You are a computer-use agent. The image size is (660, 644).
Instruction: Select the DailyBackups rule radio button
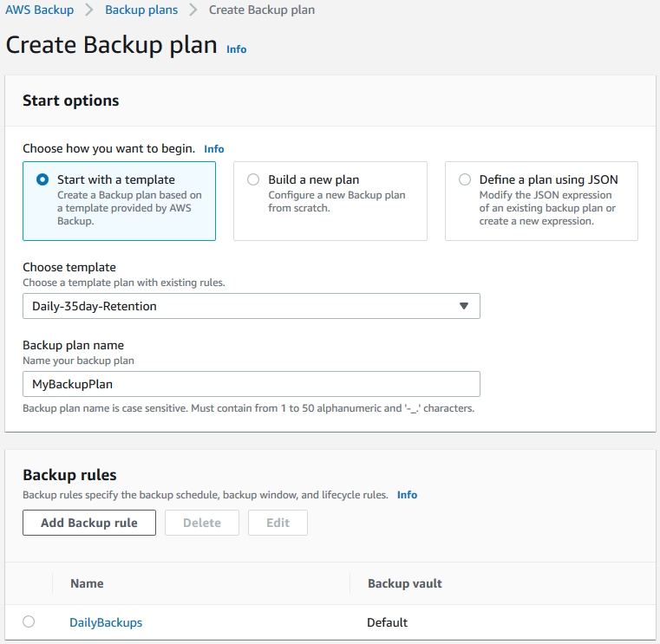coord(29,621)
